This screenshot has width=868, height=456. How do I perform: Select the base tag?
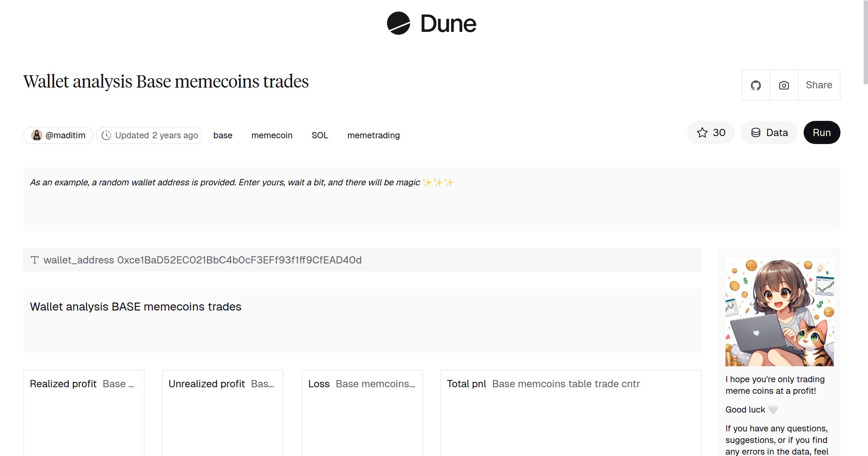(x=223, y=135)
